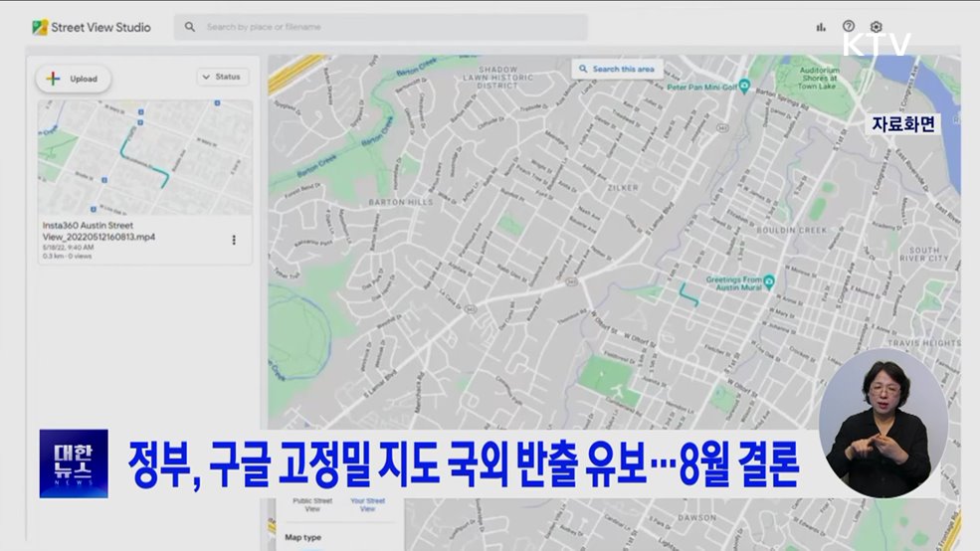Click the Zilker neighborhood label

coord(623,187)
